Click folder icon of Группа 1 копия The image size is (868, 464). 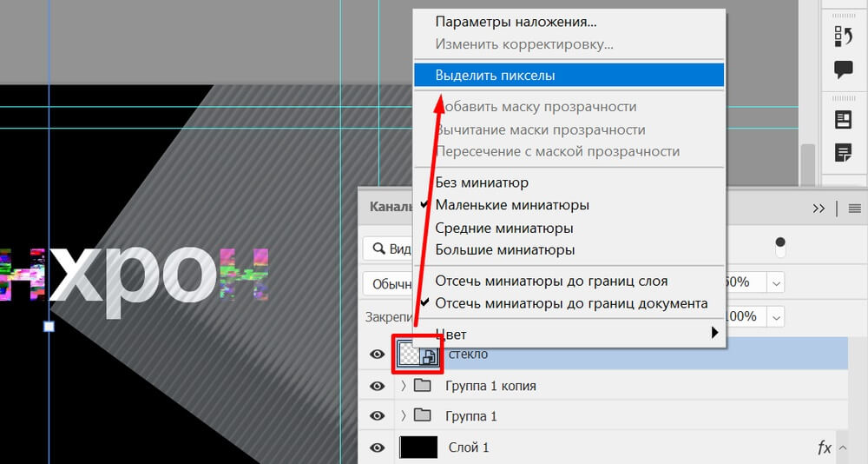pyautogui.click(x=423, y=385)
